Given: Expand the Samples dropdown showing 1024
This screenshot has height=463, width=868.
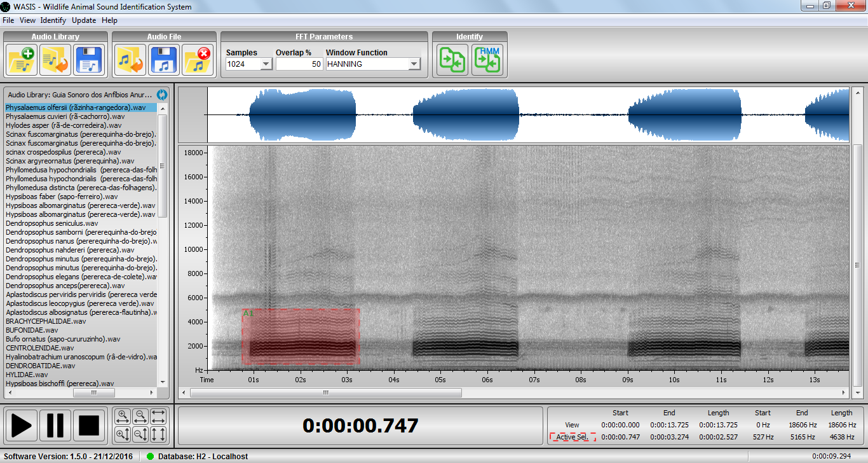Looking at the screenshot, I should (266, 64).
